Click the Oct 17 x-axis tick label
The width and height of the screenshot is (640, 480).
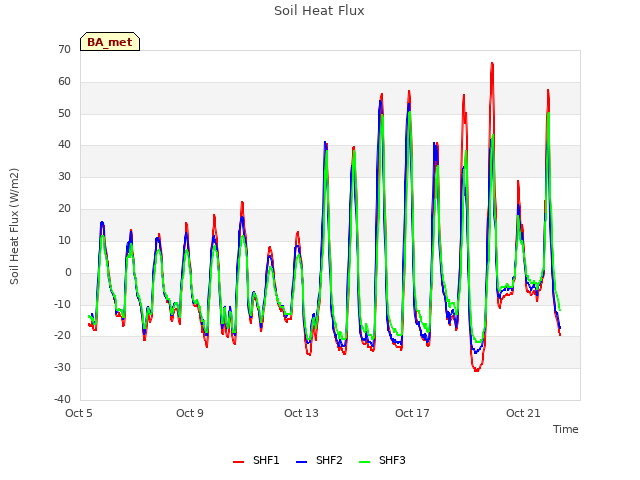click(x=412, y=413)
